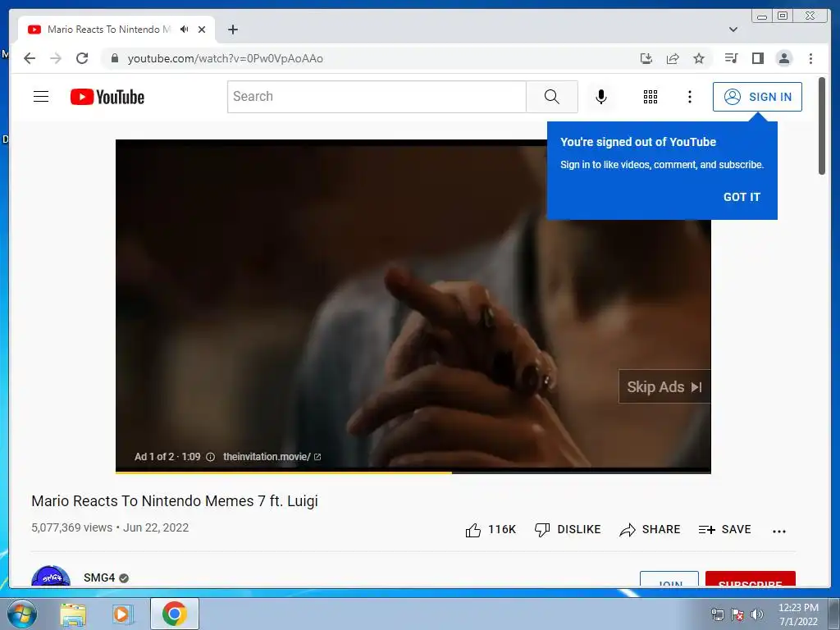Image resolution: width=840 pixels, height=630 pixels.
Task: Close the Mario Reacts tab
Action: 202,30
